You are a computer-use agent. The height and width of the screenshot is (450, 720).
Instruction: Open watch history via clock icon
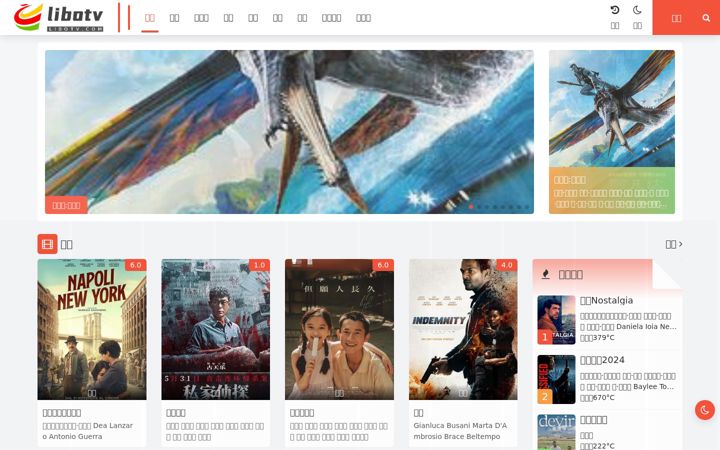pyautogui.click(x=615, y=10)
